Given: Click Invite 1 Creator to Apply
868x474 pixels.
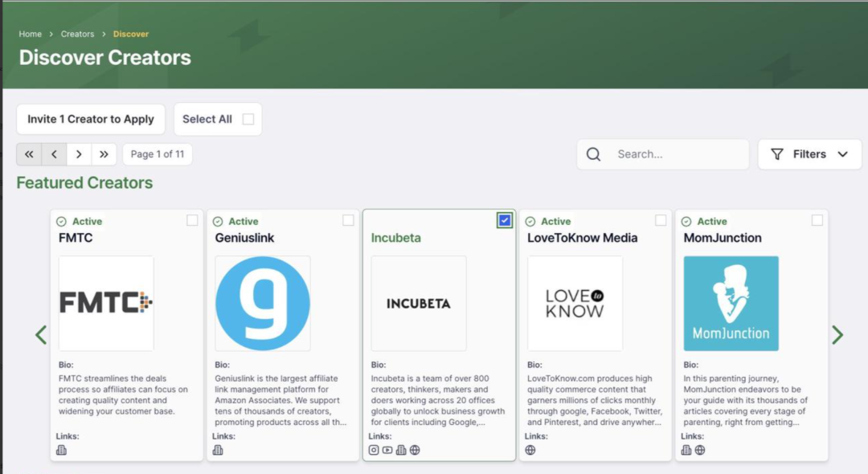Looking at the screenshot, I should point(91,119).
